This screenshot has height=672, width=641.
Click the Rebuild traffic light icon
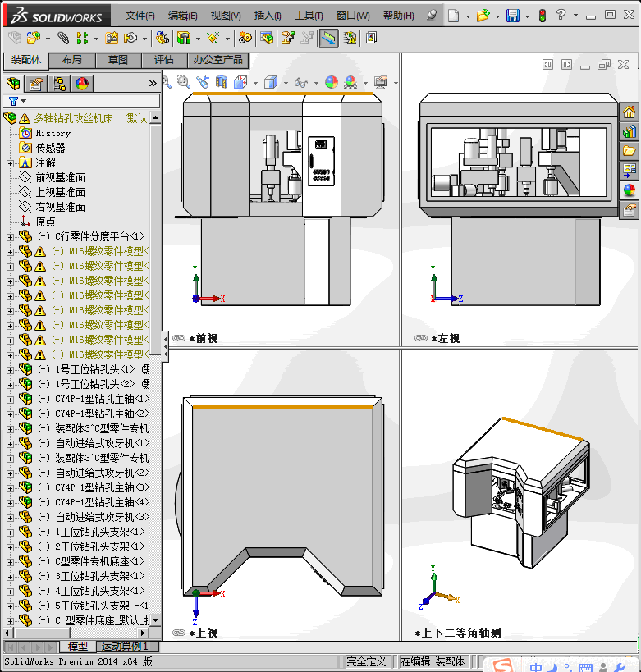point(543,16)
